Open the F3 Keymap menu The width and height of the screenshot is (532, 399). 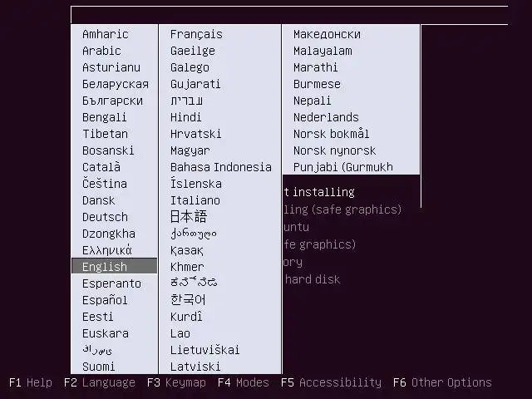pyautogui.click(x=176, y=382)
